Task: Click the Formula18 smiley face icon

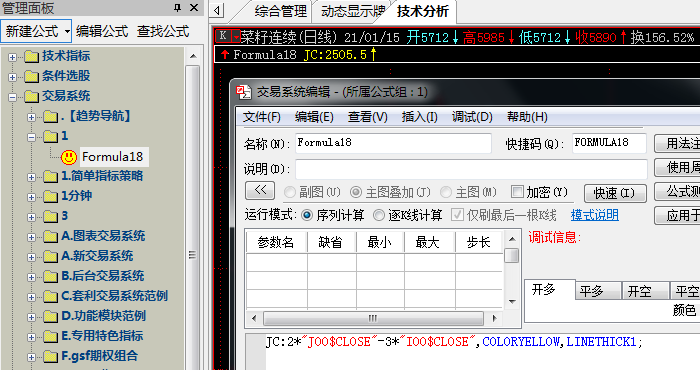Action: (x=69, y=157)
